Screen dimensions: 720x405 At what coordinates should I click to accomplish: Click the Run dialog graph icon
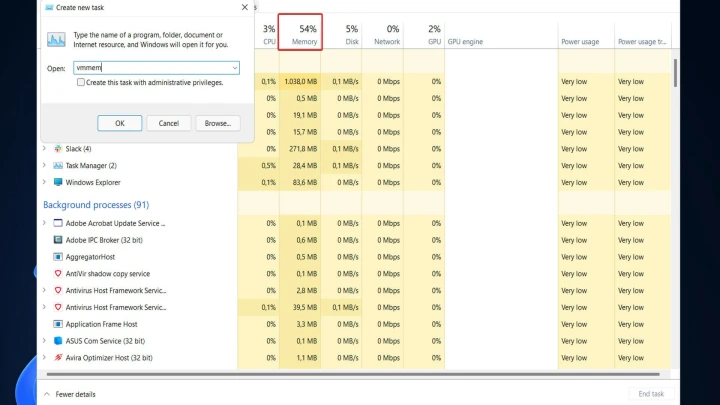coord(56,39)
